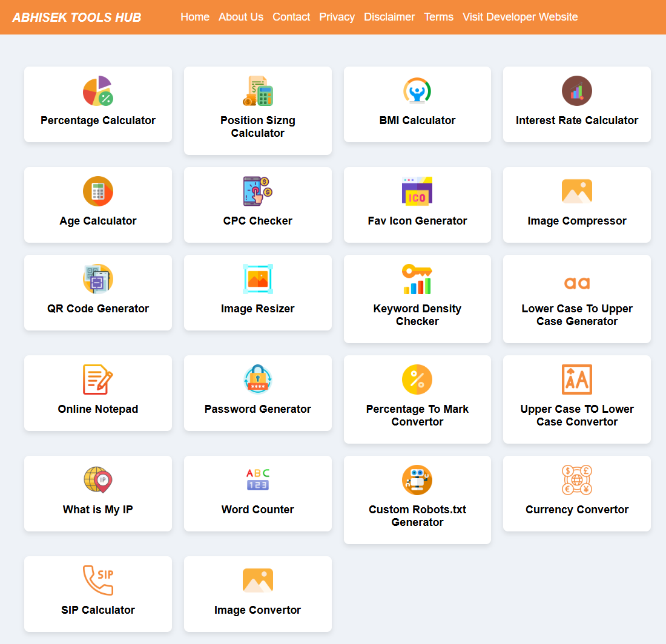The image size is (666, 644).
Task: Click the Visit Developer Website link
Action: point(520,17)
